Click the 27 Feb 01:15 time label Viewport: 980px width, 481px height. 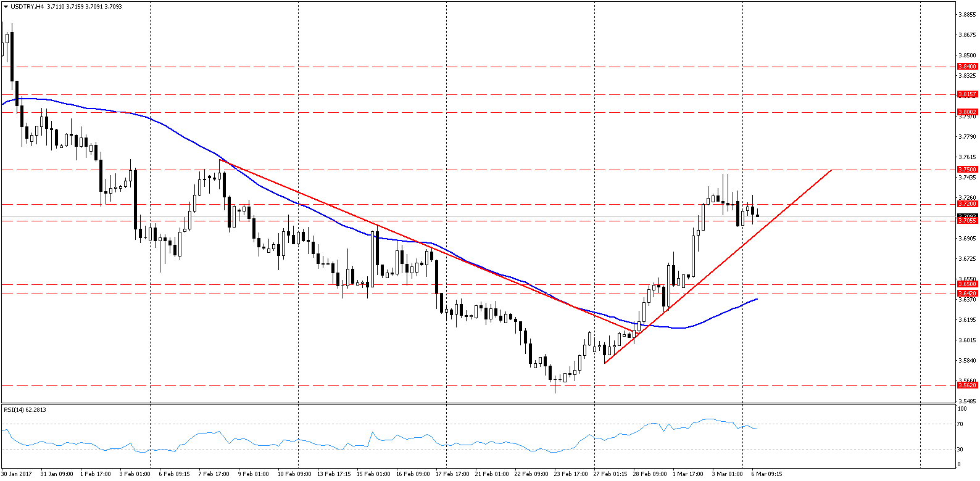tap(610, 474)
